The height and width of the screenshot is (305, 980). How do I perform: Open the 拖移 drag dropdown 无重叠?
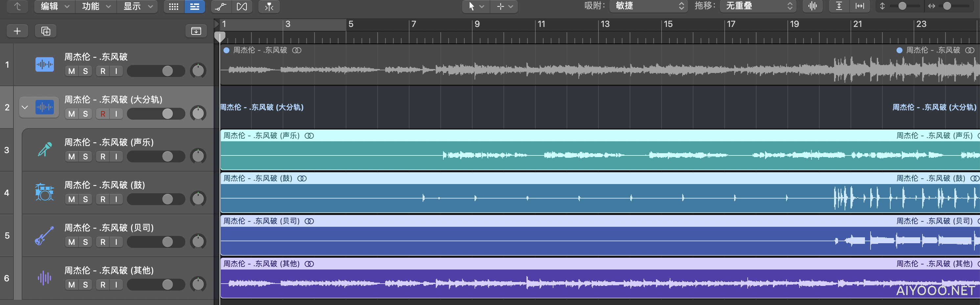click(x=758, y=6)
